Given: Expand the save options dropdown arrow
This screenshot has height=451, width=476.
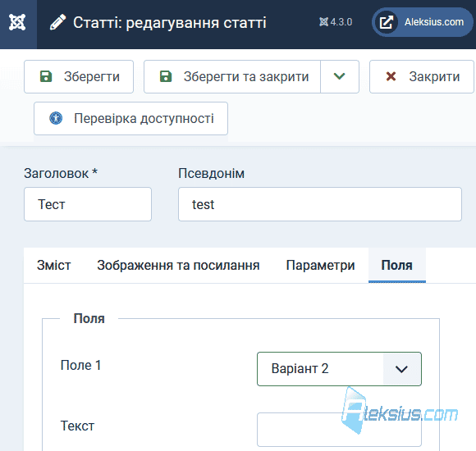Looking at the screenshot, I should pos(340,77).
